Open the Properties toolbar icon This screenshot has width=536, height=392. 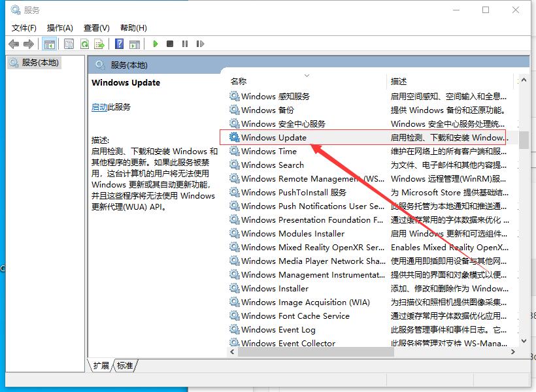click(x=69, y=44)
